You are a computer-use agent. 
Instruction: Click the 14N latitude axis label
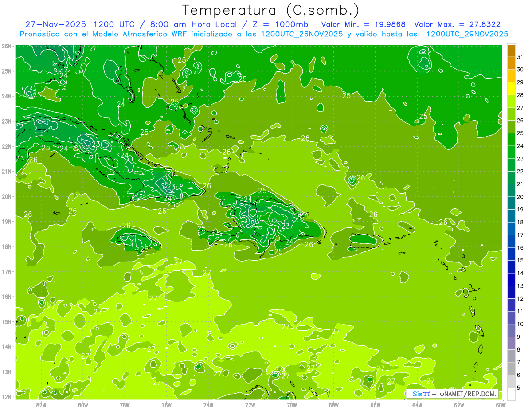(x=7, y=347)
